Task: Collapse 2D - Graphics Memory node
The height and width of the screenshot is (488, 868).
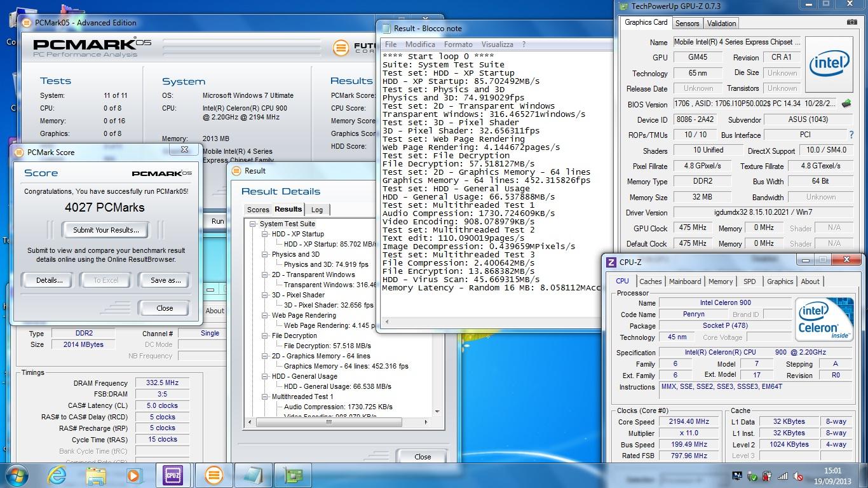Action: (x=265, y=356)
